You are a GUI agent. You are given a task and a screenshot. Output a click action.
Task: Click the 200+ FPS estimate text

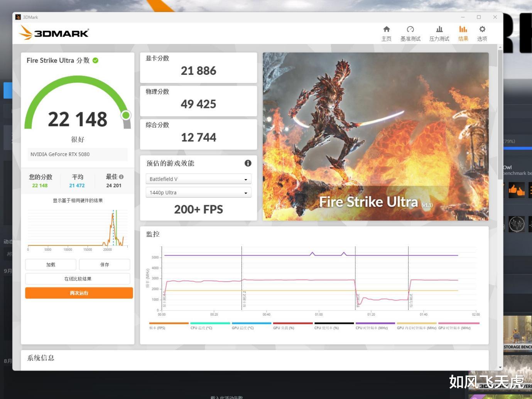click(198, 209)
